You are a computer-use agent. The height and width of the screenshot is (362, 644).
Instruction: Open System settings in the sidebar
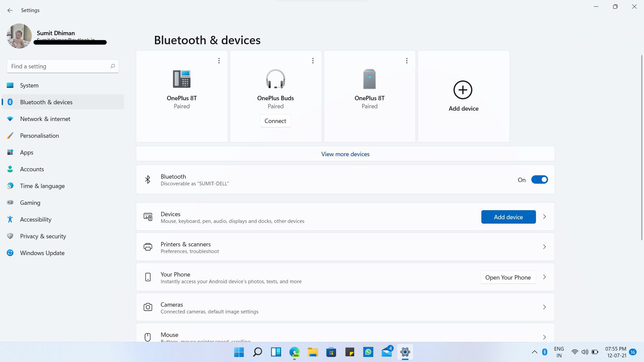pos(29,85)
